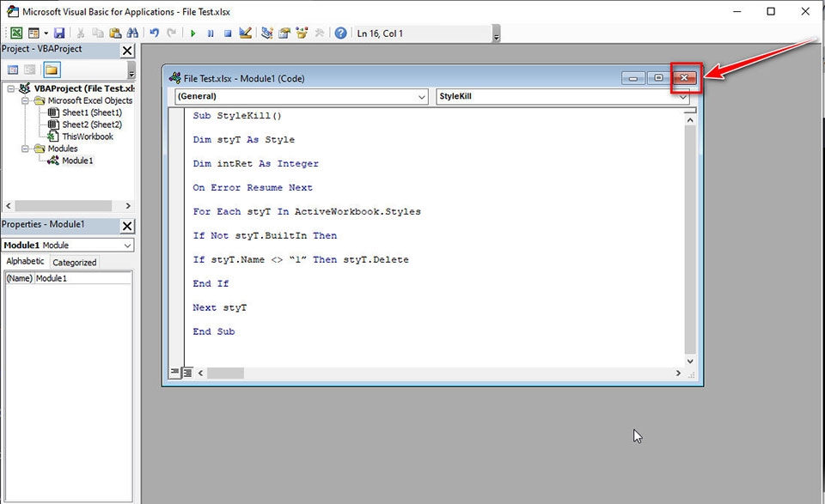Open the Properties Window toolbar icon

pos(284,33)
